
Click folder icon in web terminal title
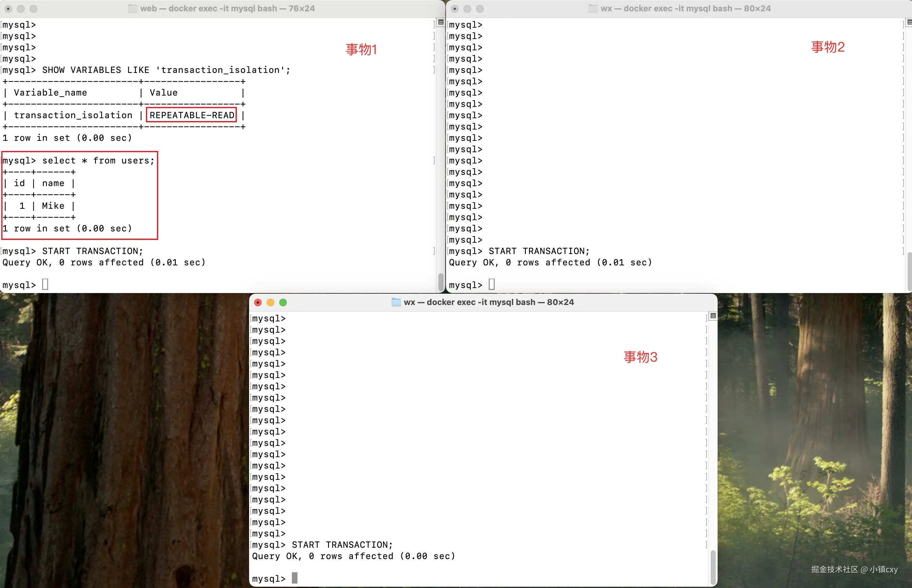tap(132, 8)
